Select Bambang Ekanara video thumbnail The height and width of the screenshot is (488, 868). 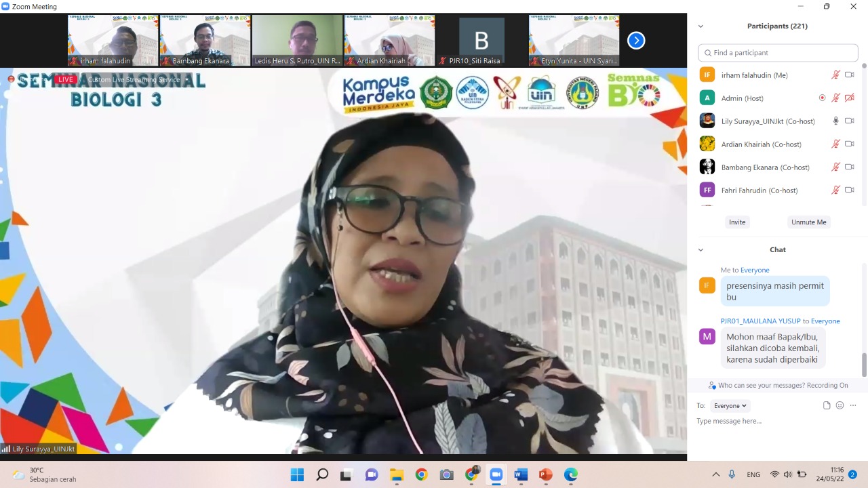205,41
